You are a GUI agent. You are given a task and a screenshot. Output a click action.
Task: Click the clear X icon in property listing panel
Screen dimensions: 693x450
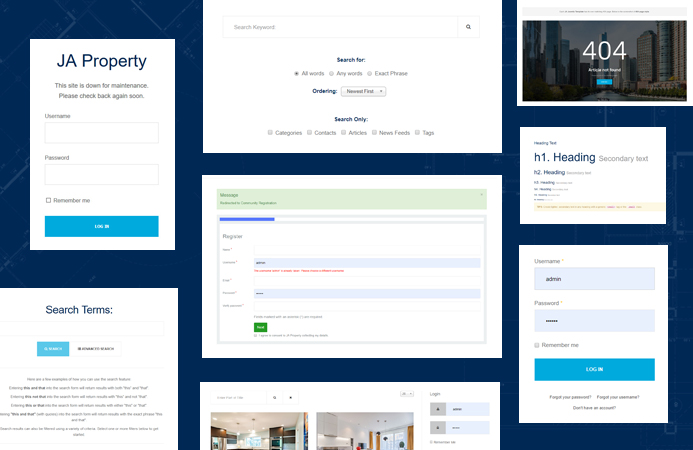(x=290, y=397)
